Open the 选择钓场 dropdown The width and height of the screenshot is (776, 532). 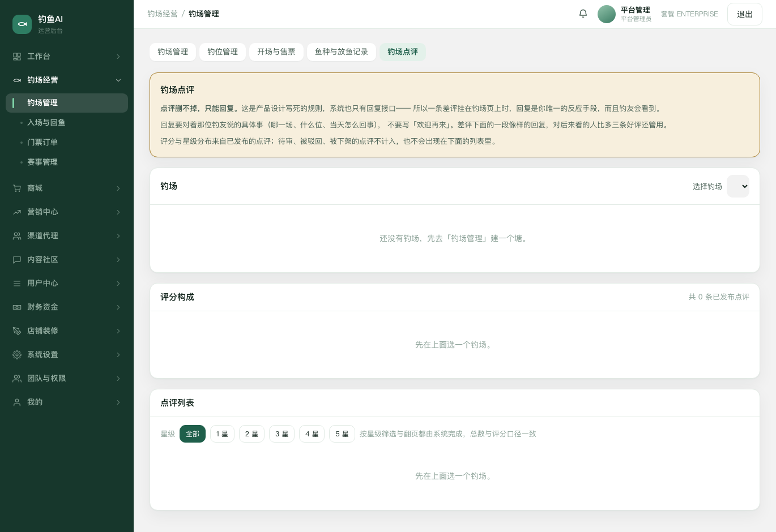[737, 186]
